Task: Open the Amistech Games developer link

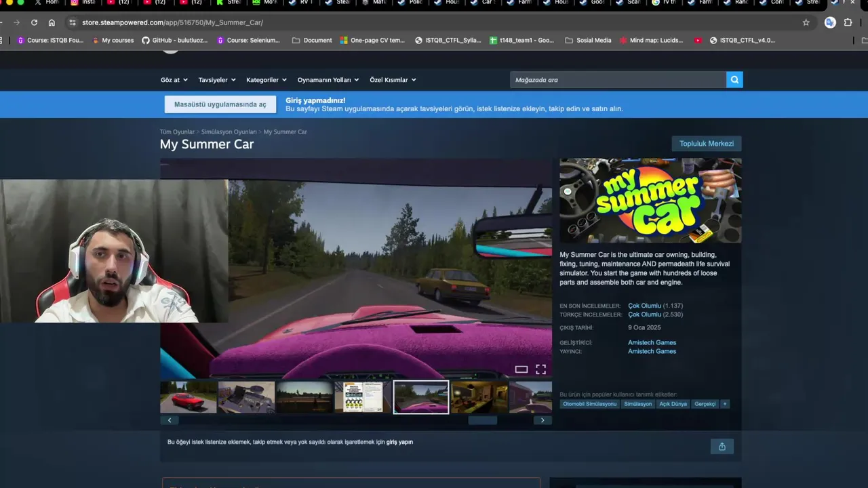Action: click(652, 342)
